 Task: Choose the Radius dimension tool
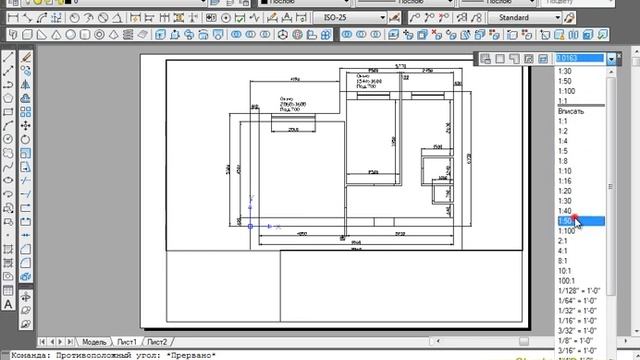pos(74,18)
